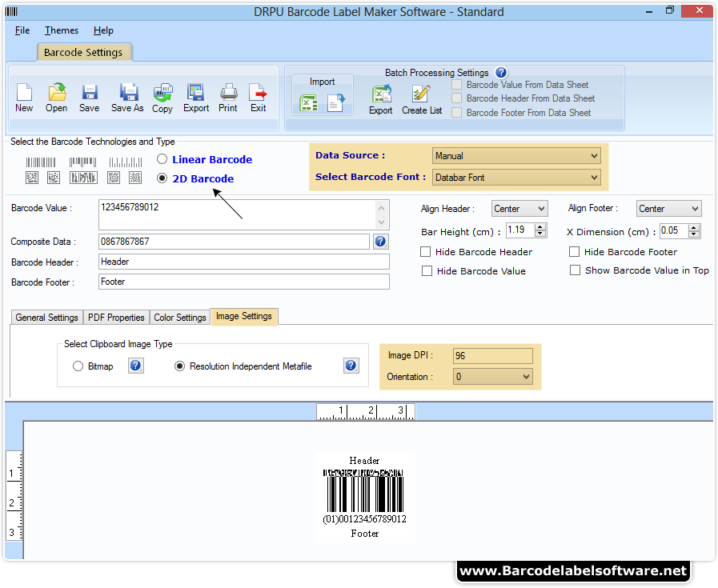The image size is (718, 588).
Task: Enable Hide Barcode Header checkbox
Action: [x=425, y=252]
